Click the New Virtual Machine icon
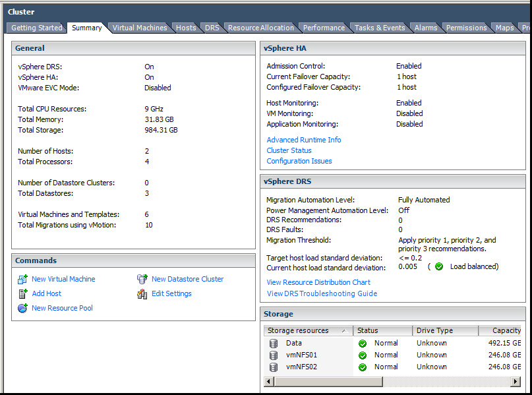This screenshot has width=532, height=395. coord(22,280)
